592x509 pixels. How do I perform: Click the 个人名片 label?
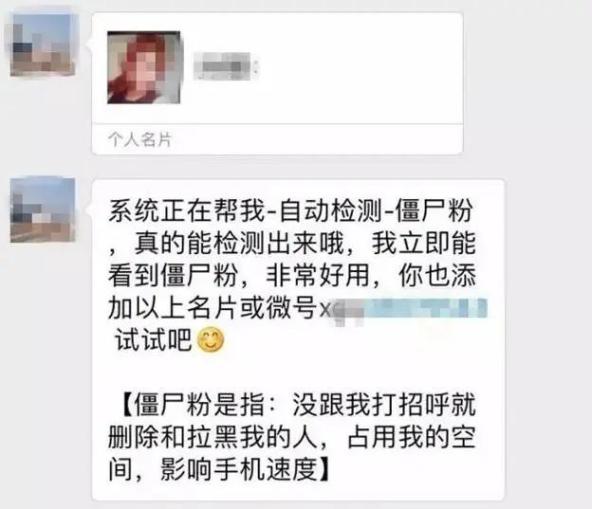pos(140,139)
